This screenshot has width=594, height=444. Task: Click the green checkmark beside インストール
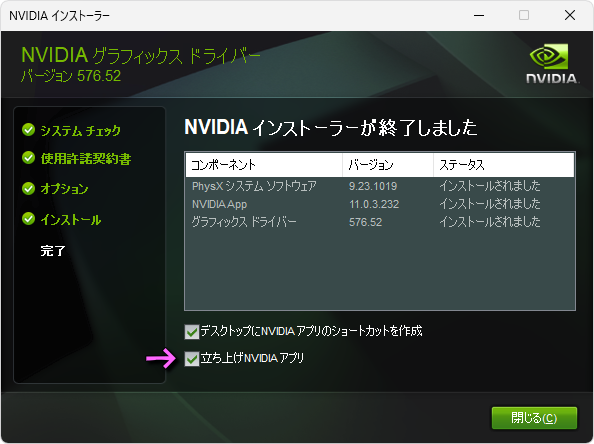click(x=28, y=219)
